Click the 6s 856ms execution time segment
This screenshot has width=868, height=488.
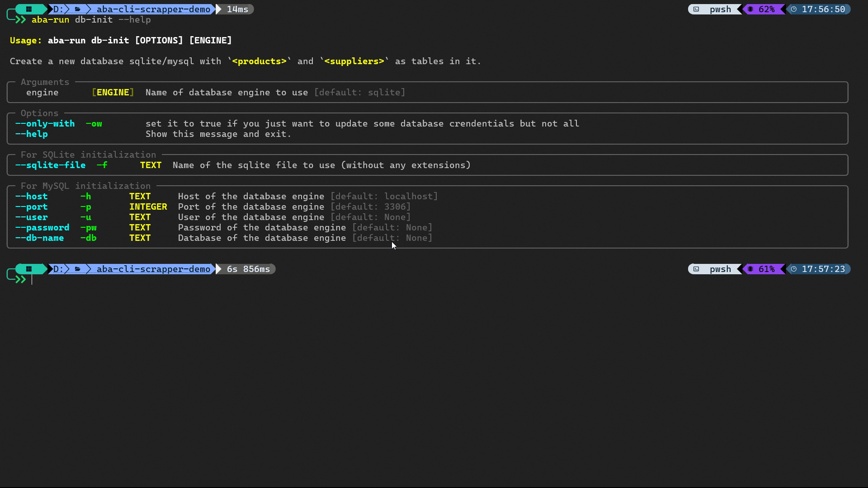tap(248, 269)
